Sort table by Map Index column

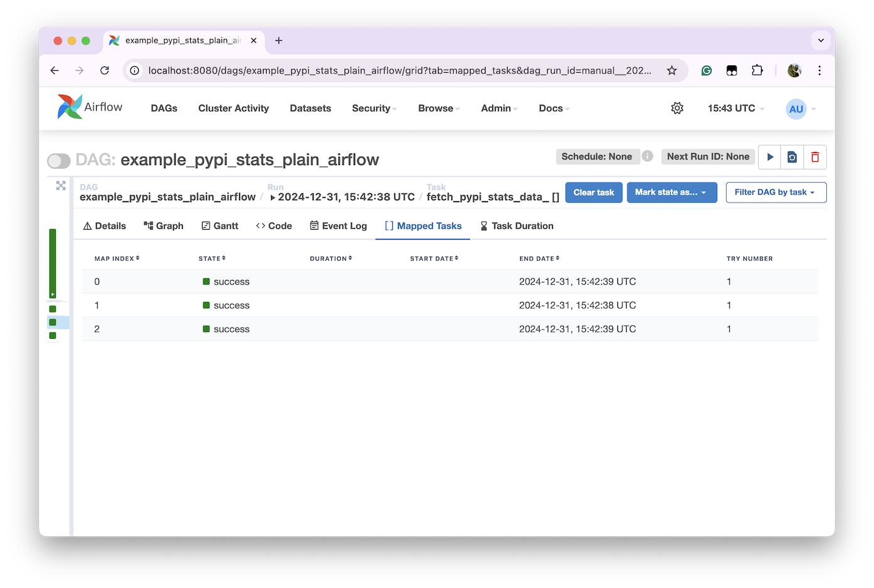(x=117, y=259)
